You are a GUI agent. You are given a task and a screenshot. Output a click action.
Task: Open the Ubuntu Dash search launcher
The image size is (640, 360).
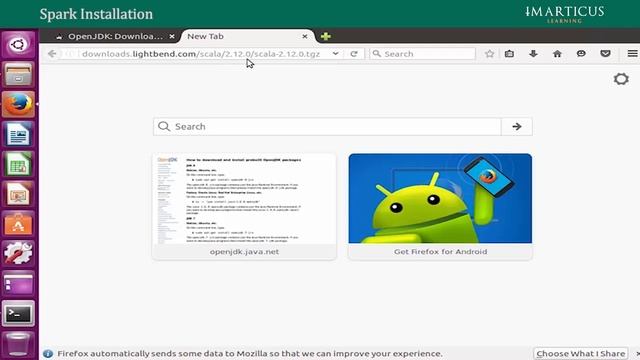pyautogui.click(x=18, y=44)
